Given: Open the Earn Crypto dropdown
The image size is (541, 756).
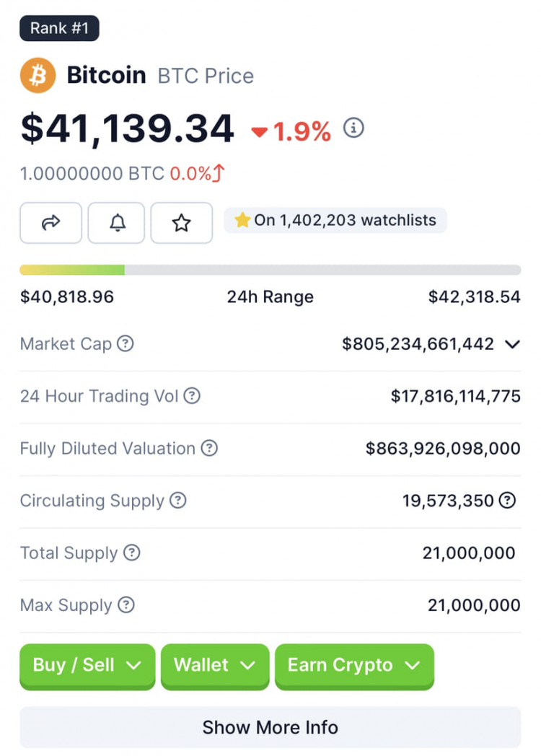Looking at the screenshot, I should point(354,667).
